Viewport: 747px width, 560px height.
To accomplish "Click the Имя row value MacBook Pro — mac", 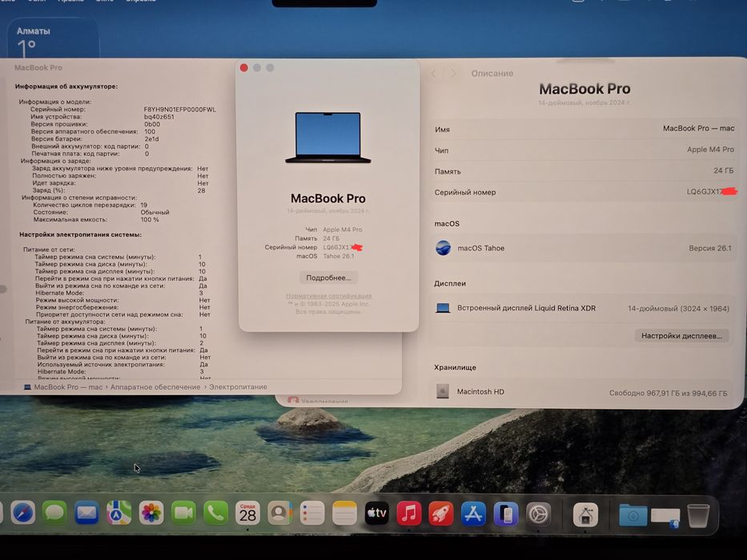I will [x=698, y=129].
